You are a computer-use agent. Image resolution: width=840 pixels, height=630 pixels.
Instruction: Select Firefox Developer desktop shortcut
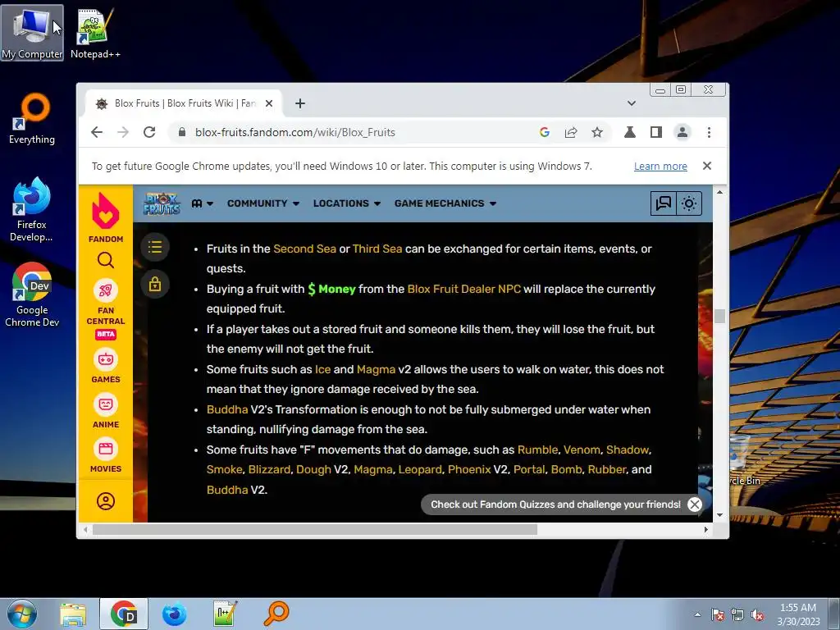[x=32, y=210]
